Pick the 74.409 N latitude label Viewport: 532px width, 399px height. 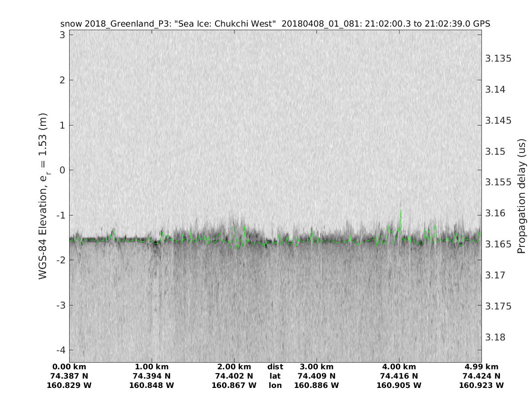317,376
